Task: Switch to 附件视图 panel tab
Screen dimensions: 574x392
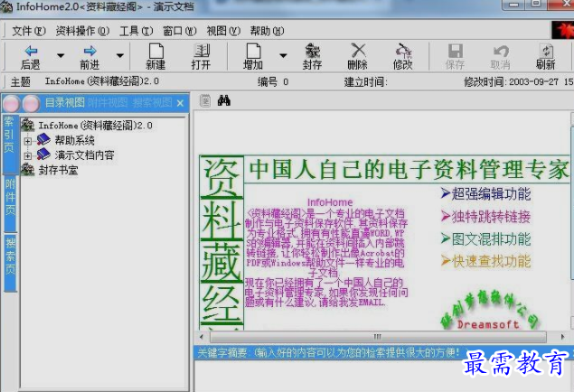Action: point(108,103)
